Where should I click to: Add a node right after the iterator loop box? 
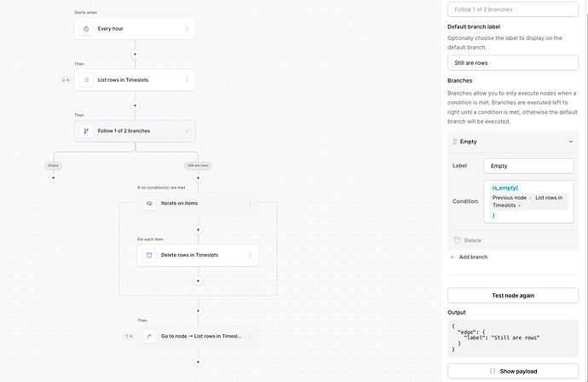click(x=198, y=310)
